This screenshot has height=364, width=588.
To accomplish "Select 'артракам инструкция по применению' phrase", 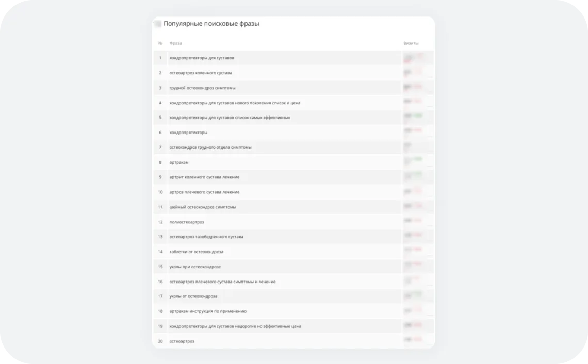I will (x=208, y=311).
